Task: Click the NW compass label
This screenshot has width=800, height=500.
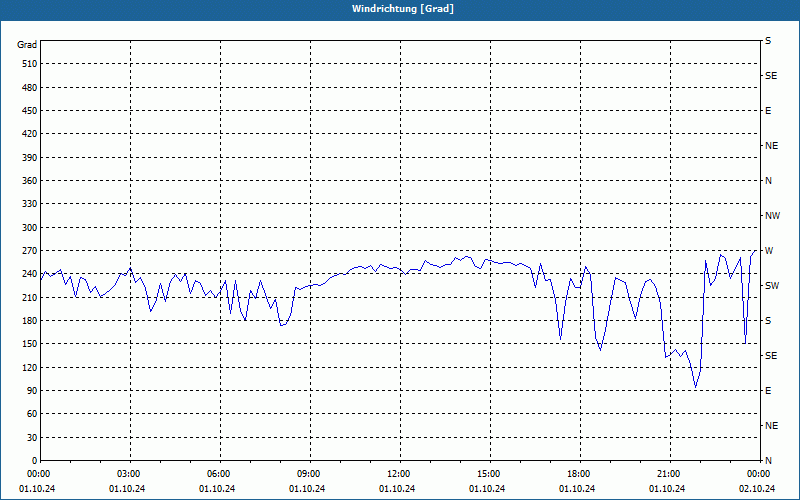Action: click(x=772, y=216)
